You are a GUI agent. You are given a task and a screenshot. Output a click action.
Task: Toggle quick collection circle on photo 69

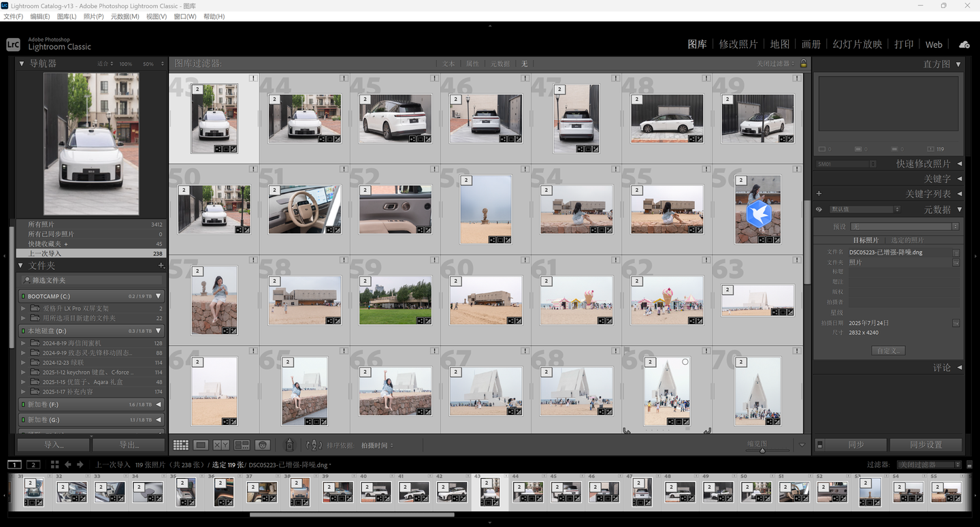coord(685,362)
